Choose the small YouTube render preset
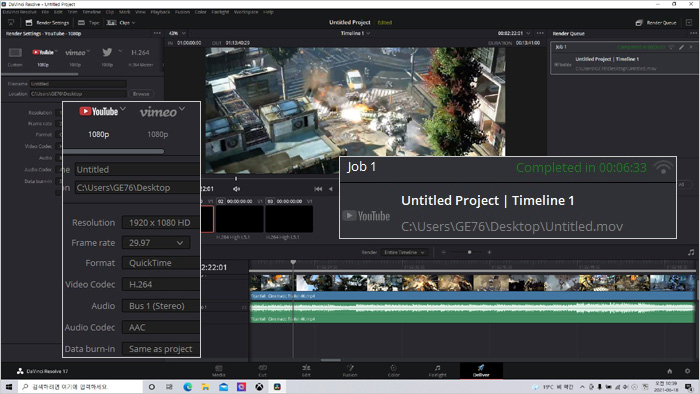Image resolution: width=700 pixels, height=394 pixels. coord(43,53)
